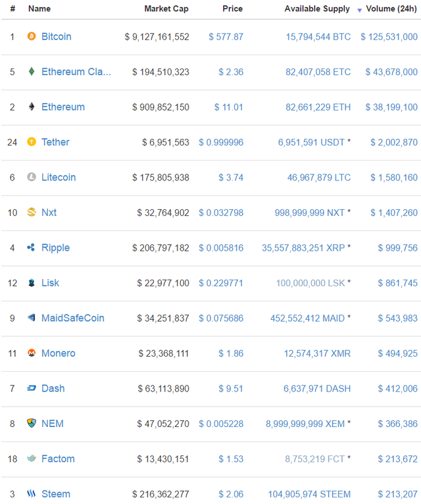Click the Ethereum Classic green diamond icon

[32, 71]
